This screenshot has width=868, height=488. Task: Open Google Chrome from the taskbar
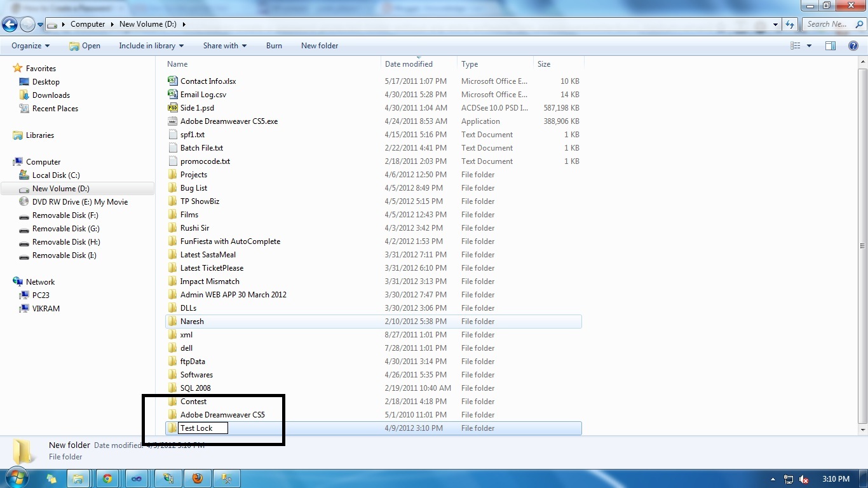point(107,478)
